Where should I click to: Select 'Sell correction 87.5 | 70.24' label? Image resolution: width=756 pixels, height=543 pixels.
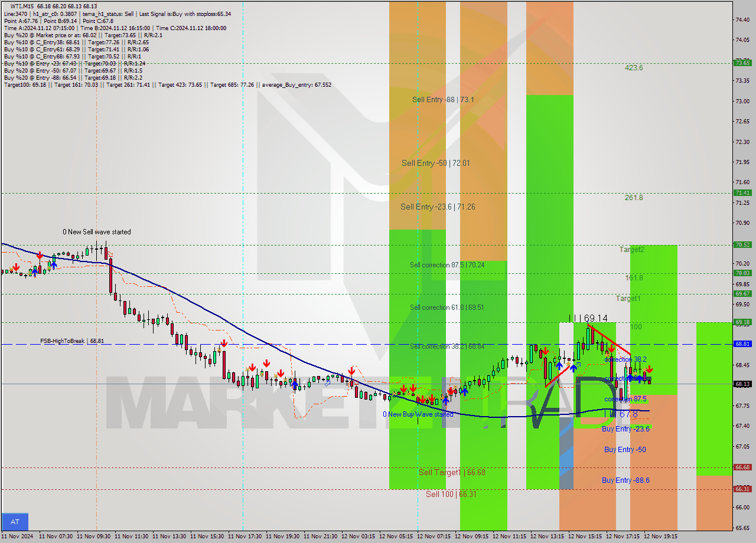(x=447, y=265)
